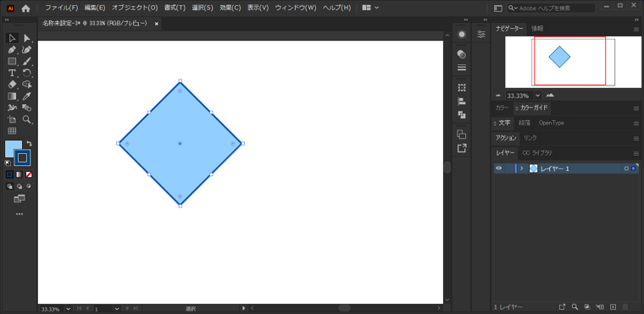Select the Eyedropper tool
The width and height of the screenshot is (644, 314).
27,96
